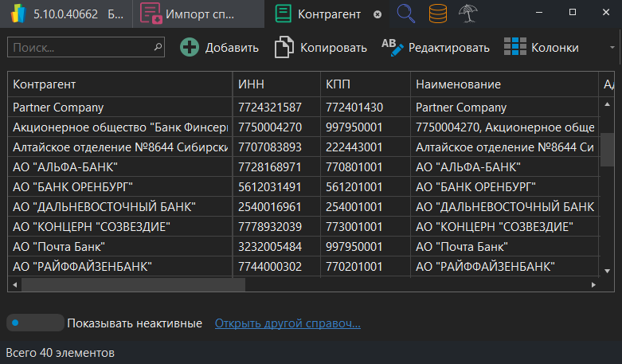The width and height of the screenshot is (622, 364).
Task: Click the green Контрагент tab icon
Action: [x=284, y=14]
